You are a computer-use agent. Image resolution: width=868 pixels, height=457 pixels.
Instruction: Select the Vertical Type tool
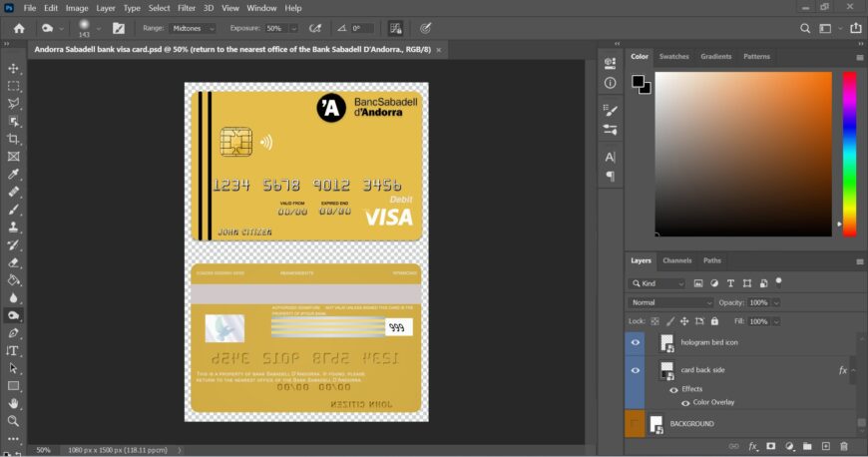(x=13, y=350)
